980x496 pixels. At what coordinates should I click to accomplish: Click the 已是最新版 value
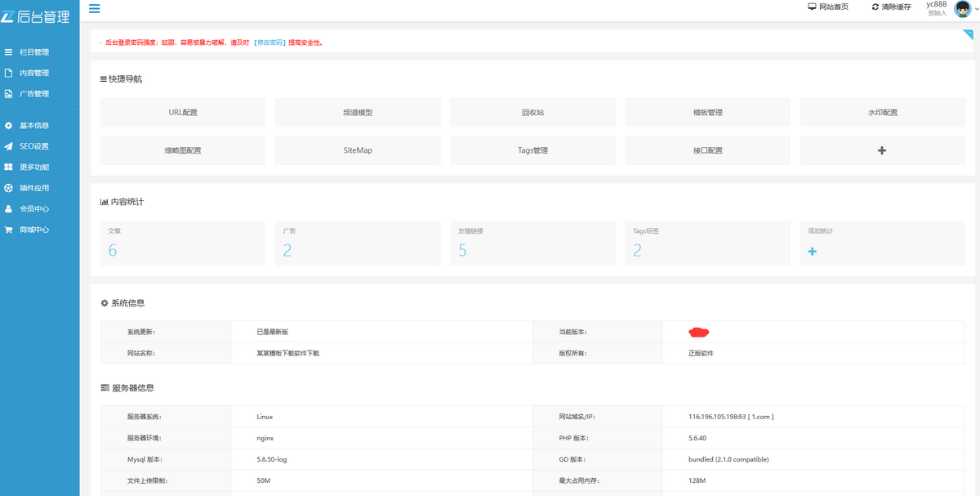point(272,333)
